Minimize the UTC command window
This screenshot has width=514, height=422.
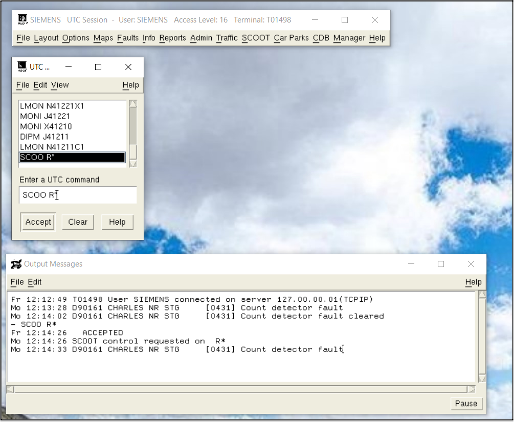point(69,67)
